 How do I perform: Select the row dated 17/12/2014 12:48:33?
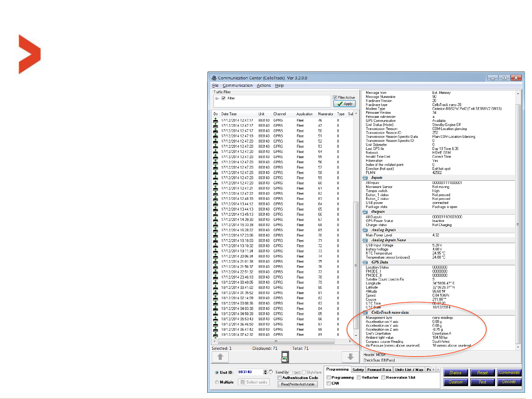point(283,199)
